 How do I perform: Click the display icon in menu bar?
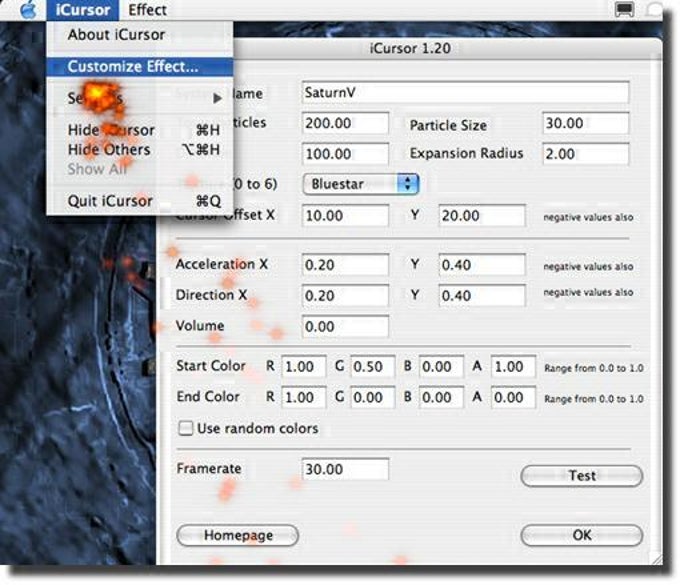tap(624, 10)
